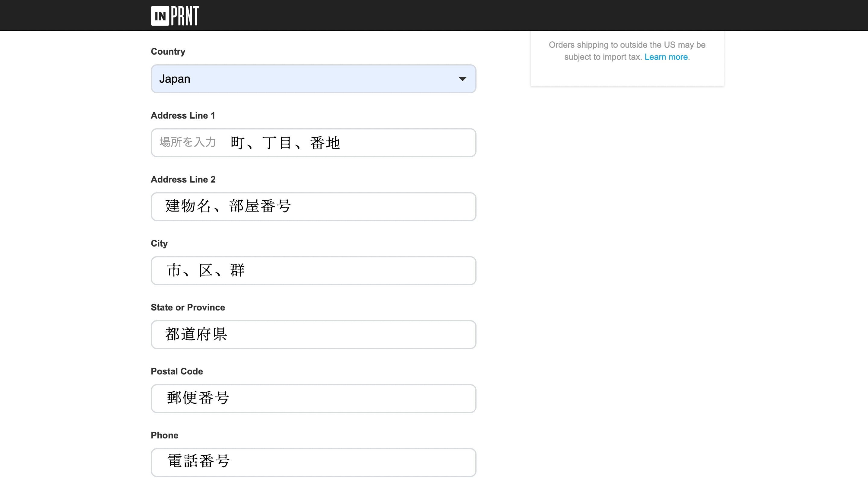The width and height of the screenshot is (868, 487).
Task: Click the Country dropdown caret arrow
Action: click(462, 79)
